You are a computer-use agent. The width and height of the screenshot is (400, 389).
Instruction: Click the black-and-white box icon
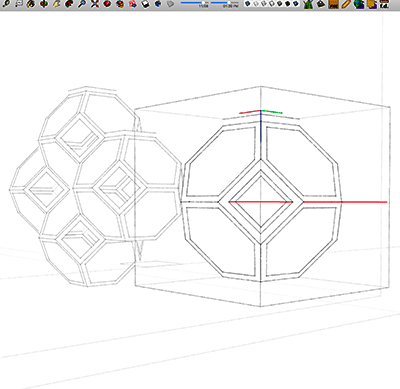click(145, 4)
